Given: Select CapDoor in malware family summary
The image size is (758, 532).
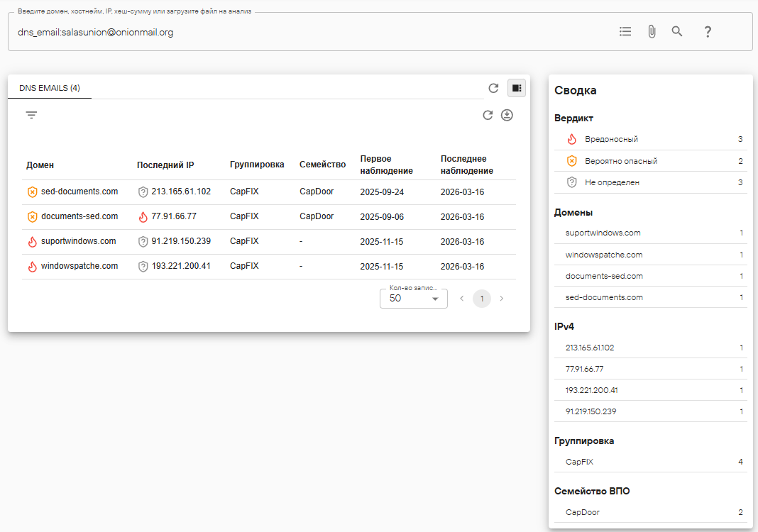Looking at the screenshot, I should coord(583,512).
